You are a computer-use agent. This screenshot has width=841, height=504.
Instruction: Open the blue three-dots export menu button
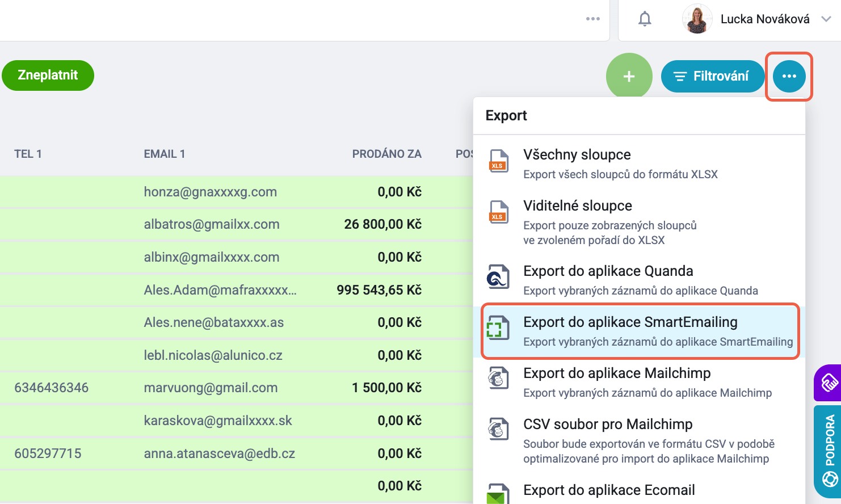pos(789,76)
